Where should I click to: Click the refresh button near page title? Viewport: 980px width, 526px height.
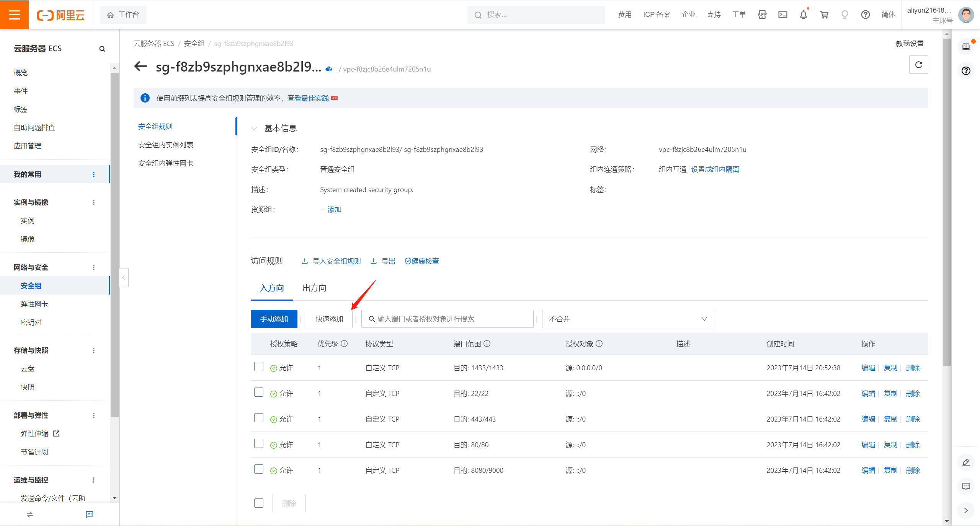click(918, 65)
